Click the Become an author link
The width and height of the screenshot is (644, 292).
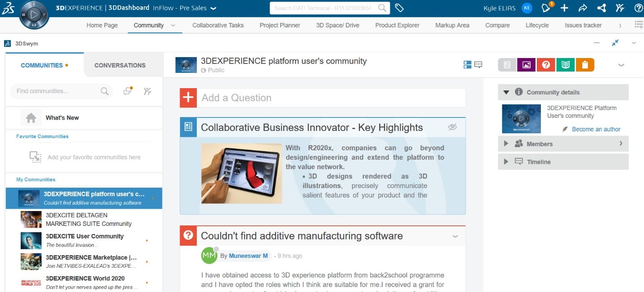click(x=596, y=129)
